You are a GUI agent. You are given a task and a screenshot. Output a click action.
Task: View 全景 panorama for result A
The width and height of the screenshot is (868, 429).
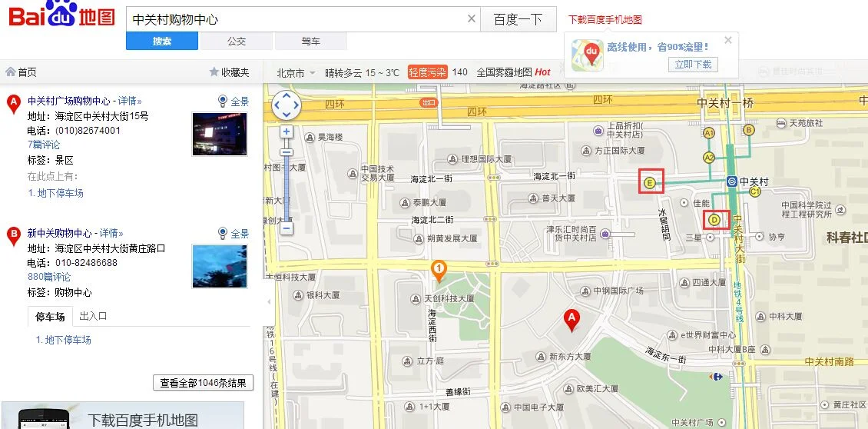(x=234, y=101)
